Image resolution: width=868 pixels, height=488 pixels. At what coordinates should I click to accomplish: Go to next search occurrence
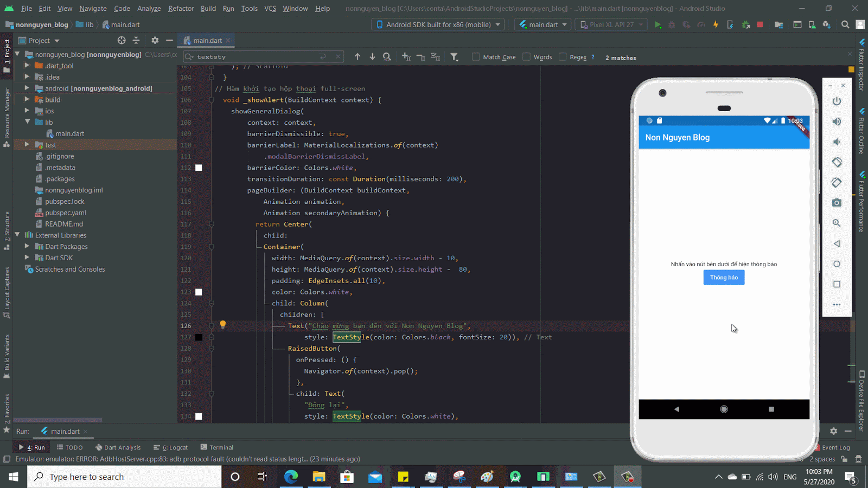coord(372,56)
